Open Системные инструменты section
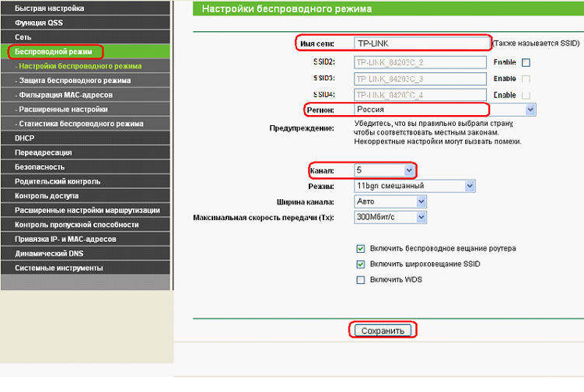Image resolution: width=584 pixels, height=392 pixels. pyautogui.click(x=86, y=268)
